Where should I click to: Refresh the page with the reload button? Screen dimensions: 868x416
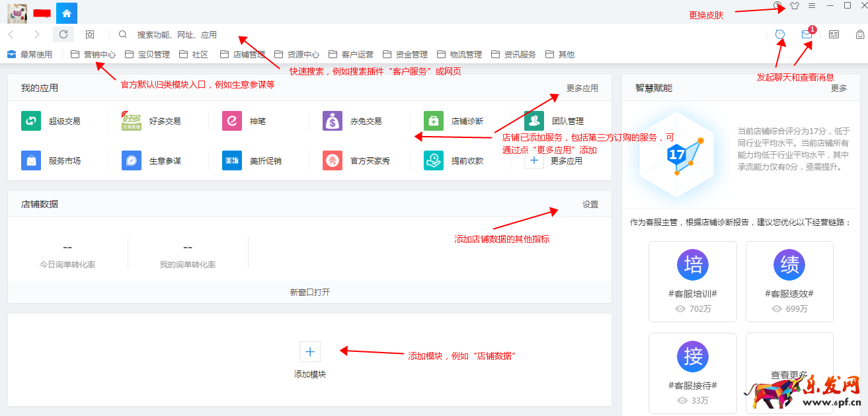63,34
